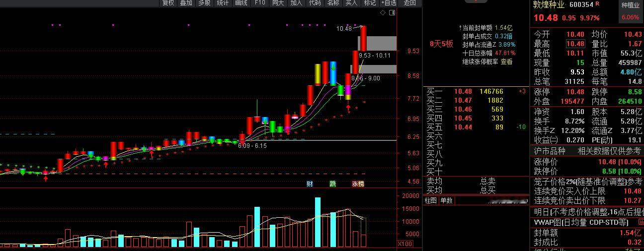Viewport: 644px width, 251px height.
Task: Click the VWAP图(日均量 CDP-STD等) header
Action: pos(581,222)
